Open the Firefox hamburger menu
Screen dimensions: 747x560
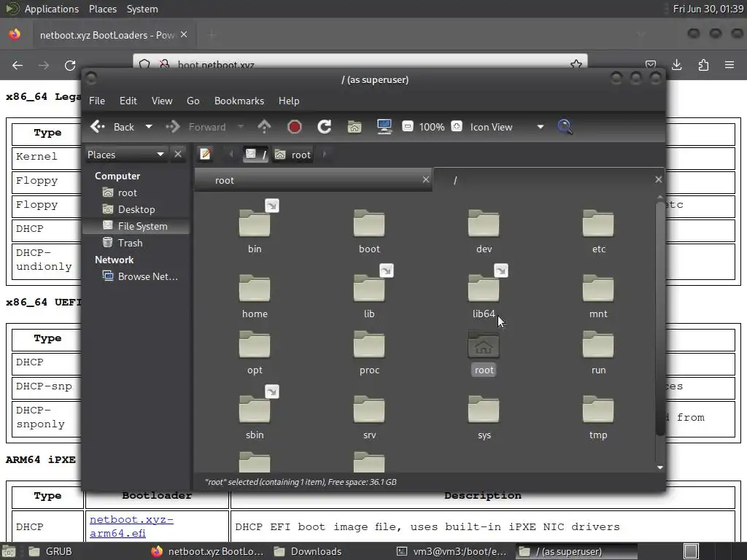tap(729, 65)
